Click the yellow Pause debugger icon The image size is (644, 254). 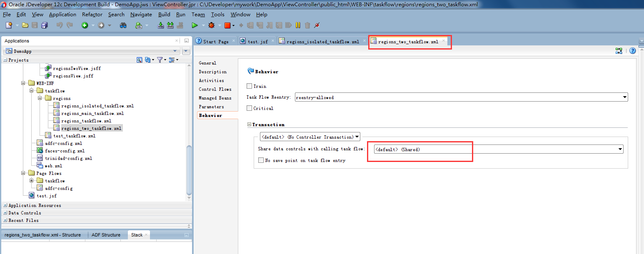pyautogui.click(x=298, y=25)
